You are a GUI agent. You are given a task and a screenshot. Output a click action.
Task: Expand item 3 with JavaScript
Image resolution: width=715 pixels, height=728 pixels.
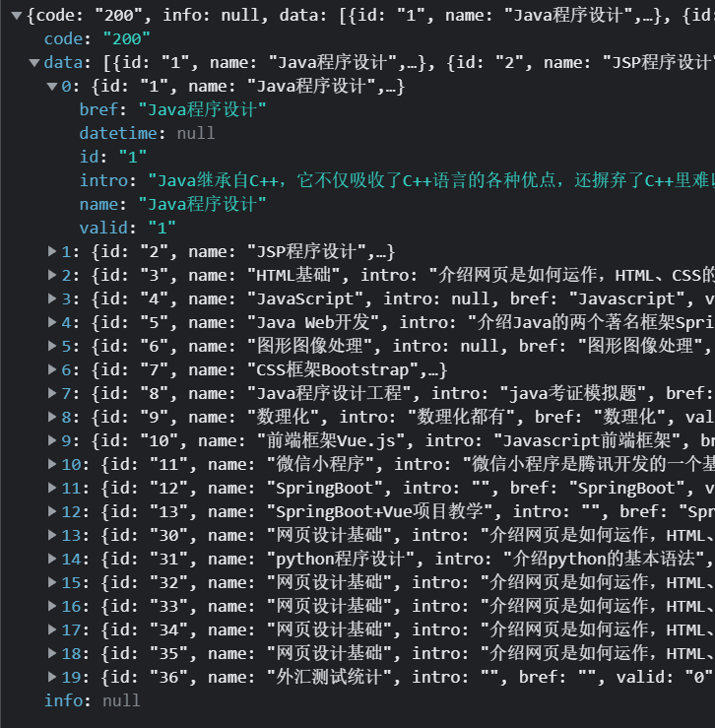tap(52, 298)
